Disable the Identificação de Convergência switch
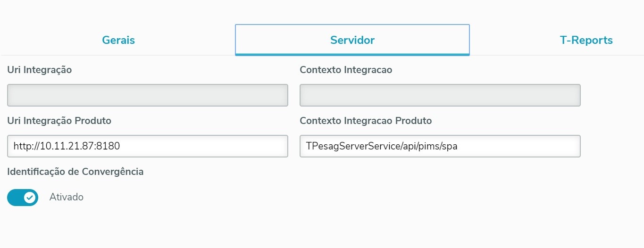Screen dimensions: 644x248 pos(23,197)
